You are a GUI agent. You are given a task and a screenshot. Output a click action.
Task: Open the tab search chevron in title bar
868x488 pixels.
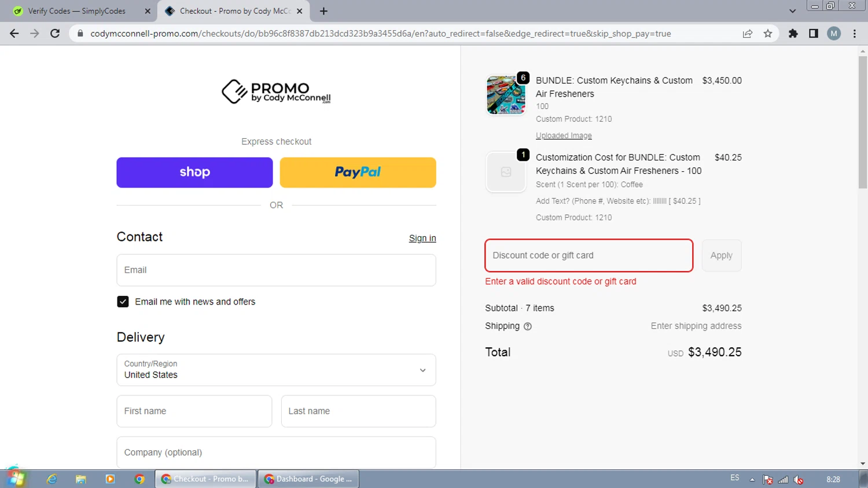click(x=792, y=11)
